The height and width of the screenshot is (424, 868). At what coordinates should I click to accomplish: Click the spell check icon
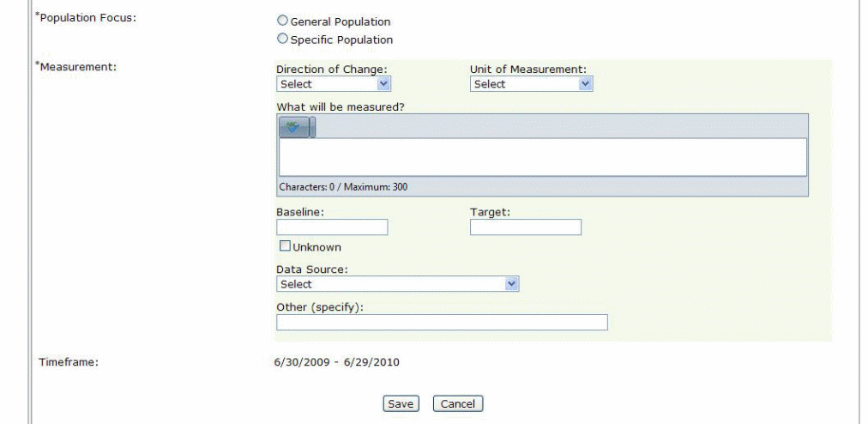pyautogui.click(x=294, y=127)
